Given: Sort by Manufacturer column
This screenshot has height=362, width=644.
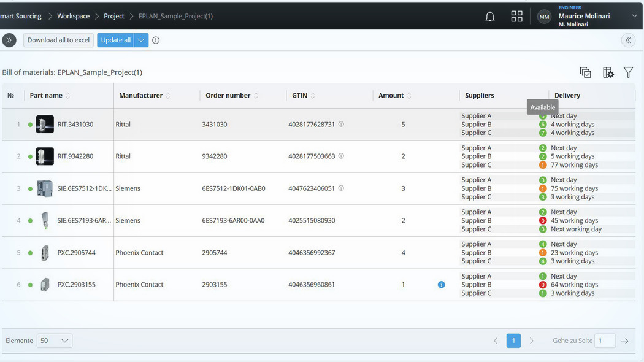Looking at the screenshot, I should pyautogui.click(x=168, y=95).
